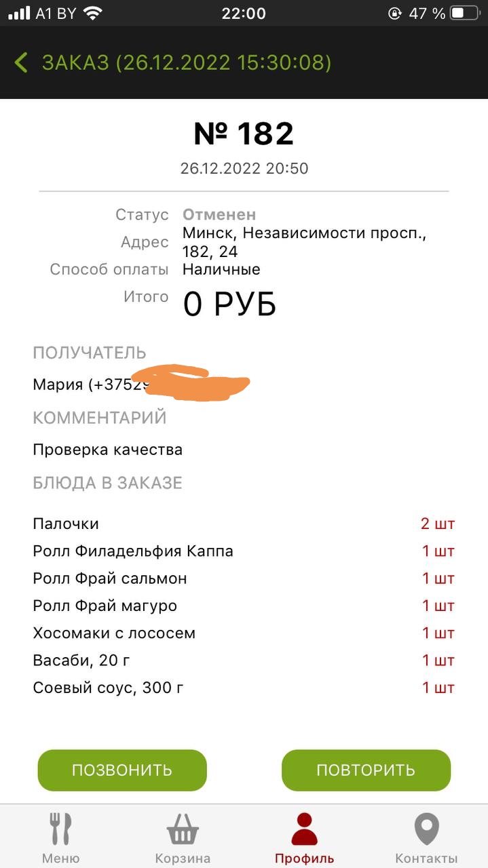Select Ролл Филадельфия Каппа dish row

pyautogui.click(x=133, y=551)
